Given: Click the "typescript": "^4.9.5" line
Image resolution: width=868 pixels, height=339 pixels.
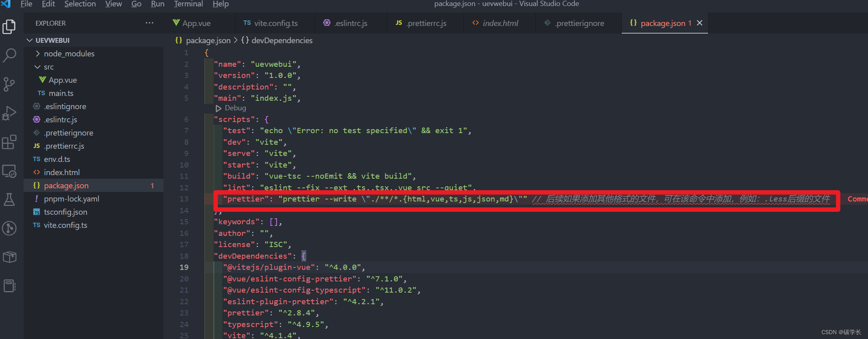Looking at the screenshot, I should [x=275, y=324].
